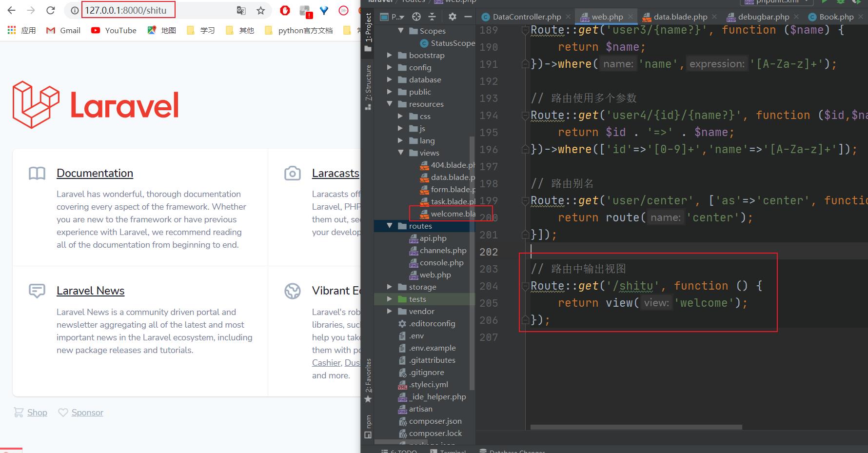The width and height of the screenshot is (868, 453).
Task: Click the locate current file target icon
Action: pos(416,17)
